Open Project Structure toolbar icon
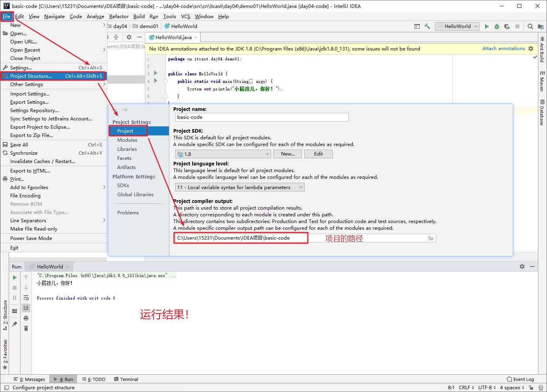This screenshot has width=547, height=392. (541, 26)
